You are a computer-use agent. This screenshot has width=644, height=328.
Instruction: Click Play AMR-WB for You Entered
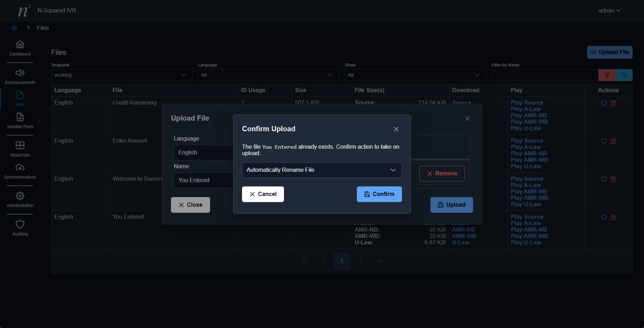click(529, 236)
